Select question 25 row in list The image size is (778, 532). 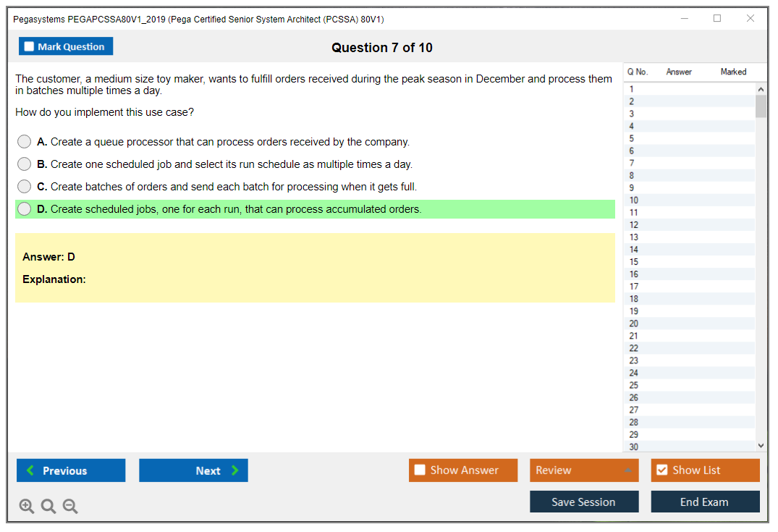point(634,385)
